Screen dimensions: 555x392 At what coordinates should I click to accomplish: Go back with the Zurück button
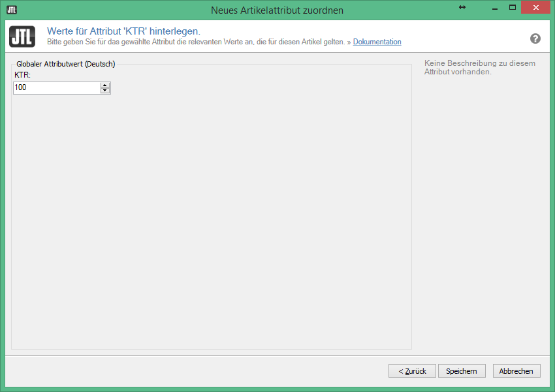[412, 371]
